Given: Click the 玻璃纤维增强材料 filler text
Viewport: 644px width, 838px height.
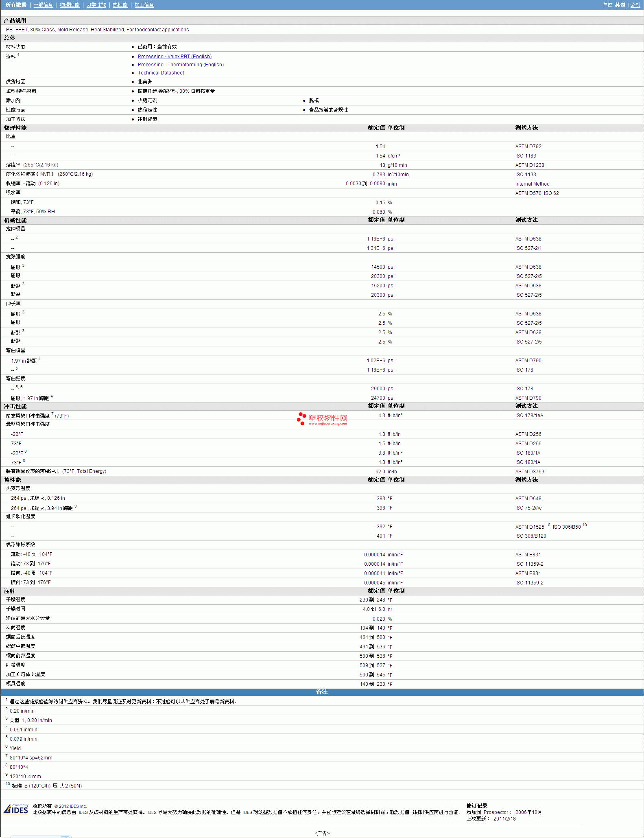Looking at the screenshot, I should (x=176, y=91).
